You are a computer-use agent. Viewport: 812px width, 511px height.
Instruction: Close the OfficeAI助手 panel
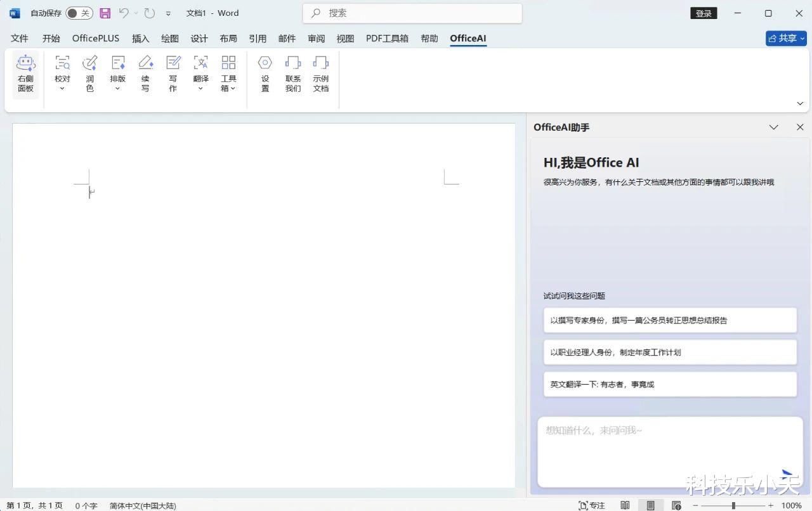pos(800,127)
